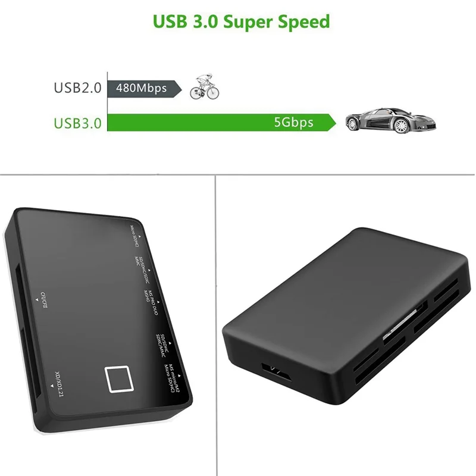
Task: Click the green 5Gbps speed bar
Action: 222,123
